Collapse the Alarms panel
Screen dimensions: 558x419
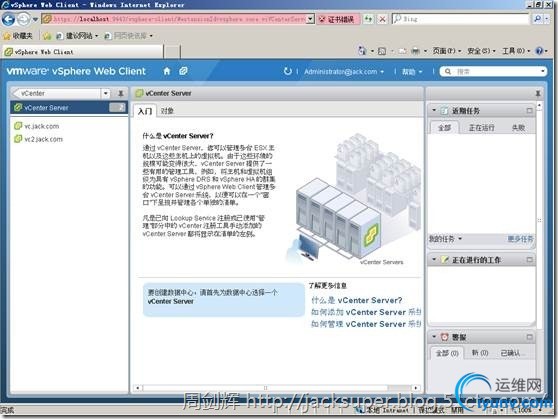point(434,337)
